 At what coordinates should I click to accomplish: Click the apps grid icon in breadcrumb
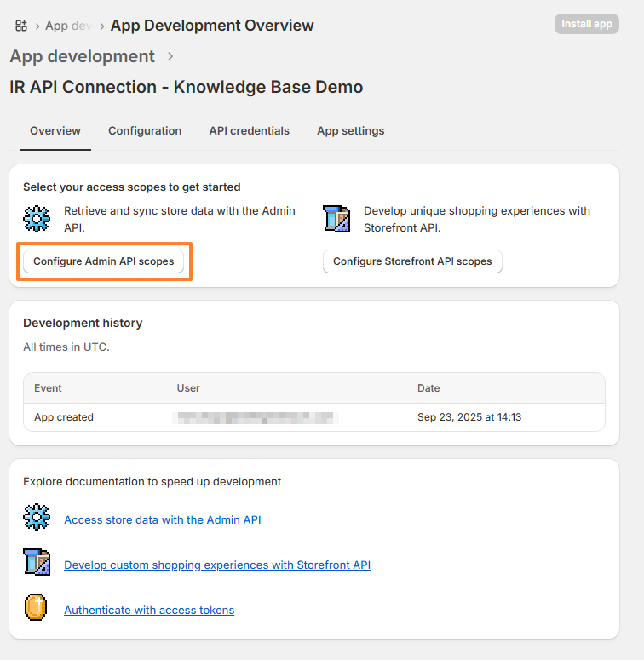click(x=21, y=26)
